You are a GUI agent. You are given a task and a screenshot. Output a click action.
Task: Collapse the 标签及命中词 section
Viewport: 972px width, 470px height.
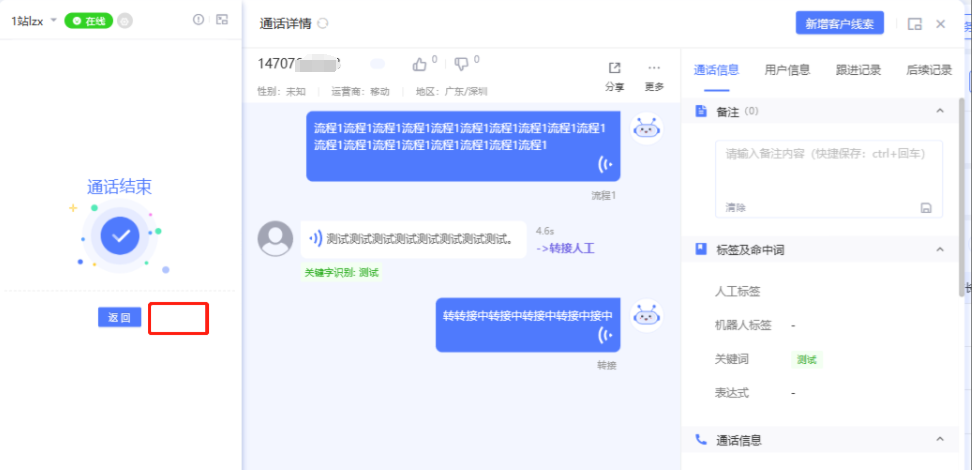pyautogui.click(x=939, y=249)
